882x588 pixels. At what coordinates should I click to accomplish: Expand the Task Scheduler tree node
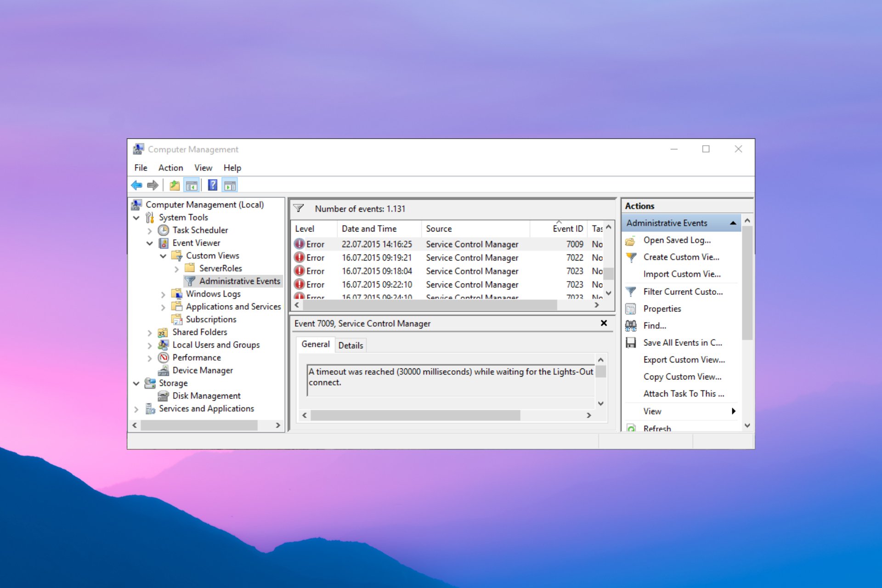[150, 231]
